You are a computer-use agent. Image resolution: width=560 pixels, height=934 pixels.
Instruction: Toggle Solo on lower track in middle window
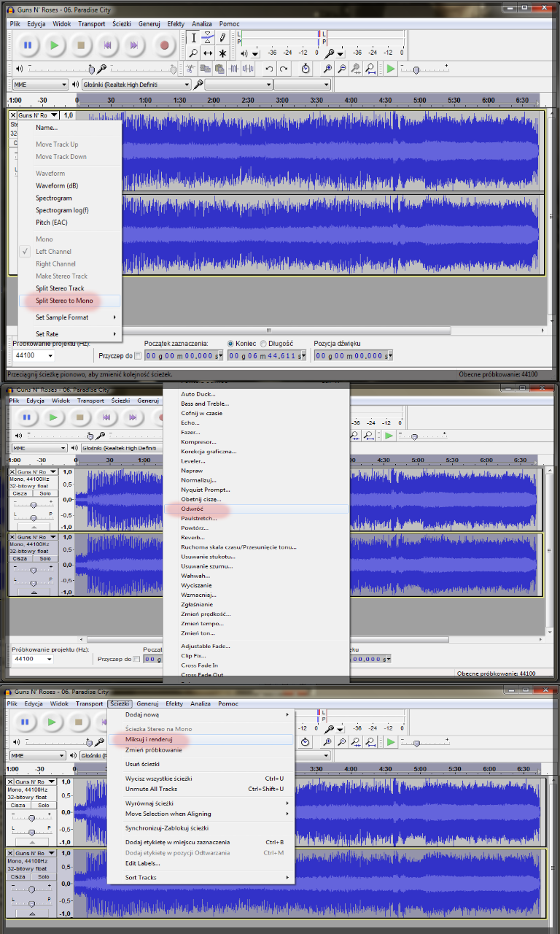point(45,558)
